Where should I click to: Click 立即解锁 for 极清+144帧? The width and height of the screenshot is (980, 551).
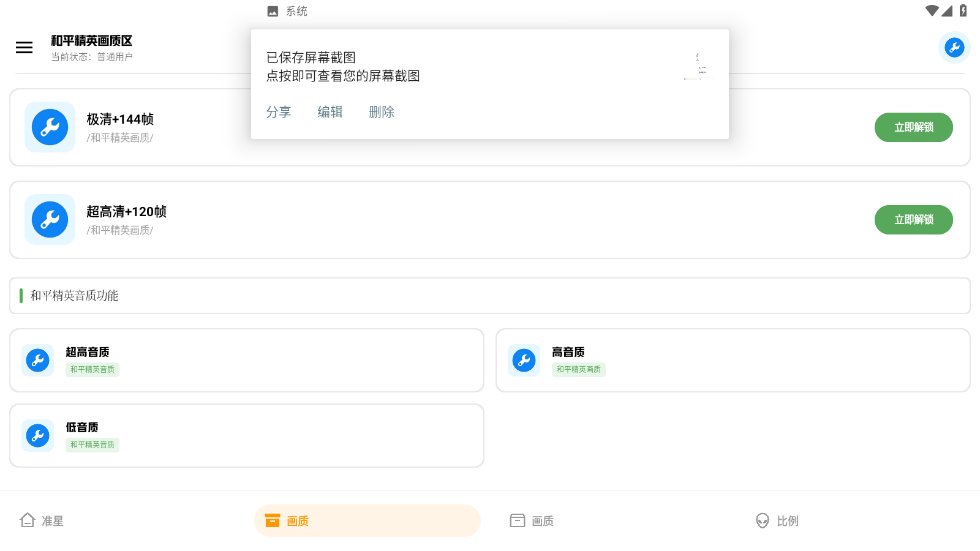(913, 127)
